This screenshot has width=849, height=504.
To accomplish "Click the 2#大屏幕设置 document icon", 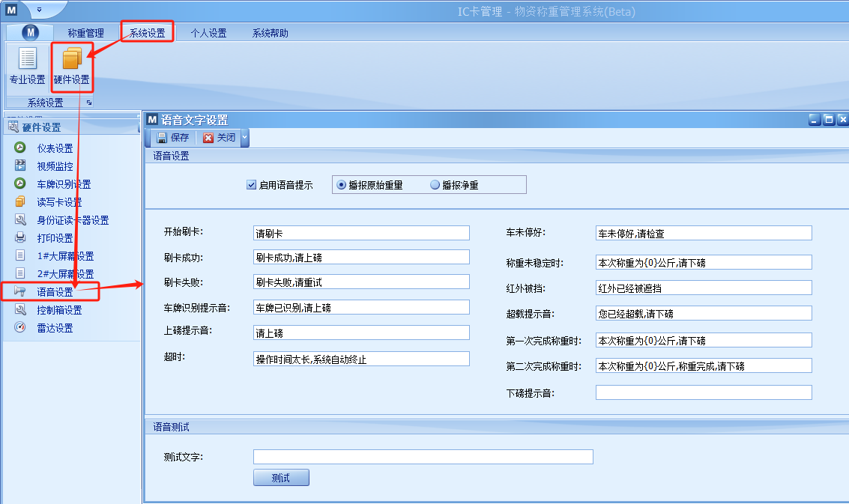I will [20, 273].
